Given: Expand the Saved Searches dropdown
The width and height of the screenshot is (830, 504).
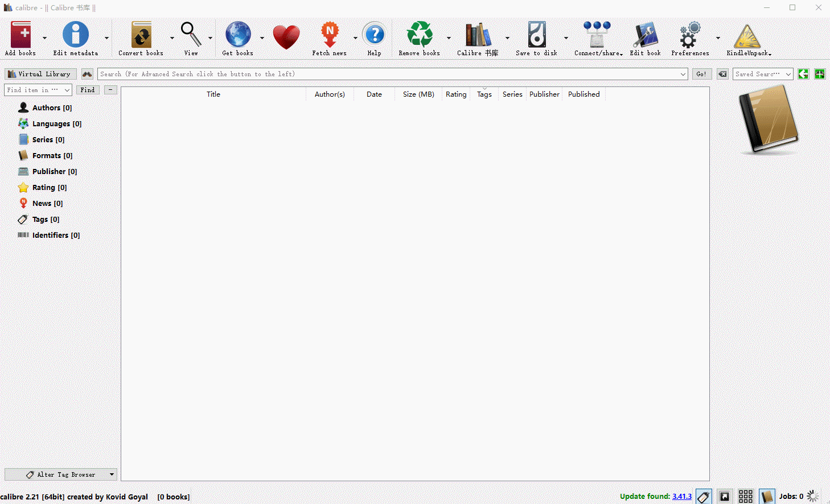Looking at the screenshot, I should 788,75.
